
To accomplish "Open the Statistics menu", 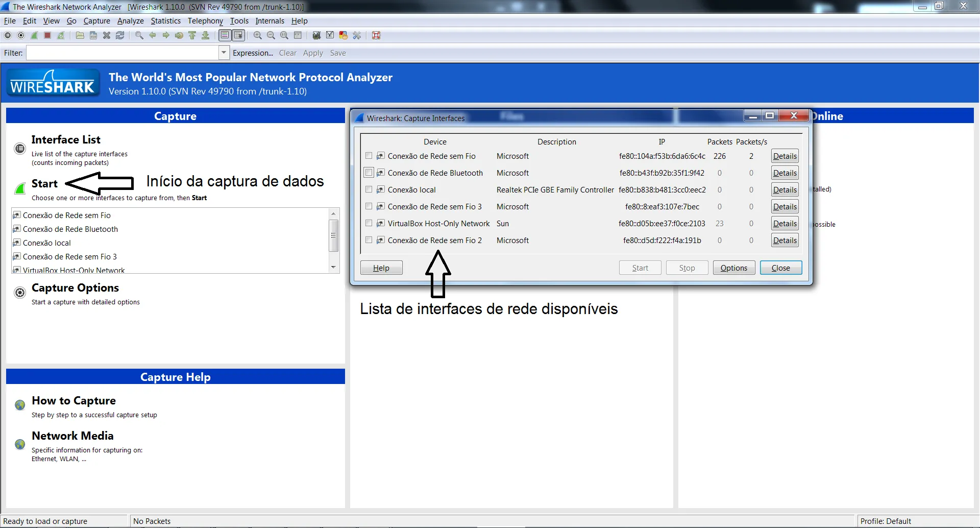I will click(165, 21).
